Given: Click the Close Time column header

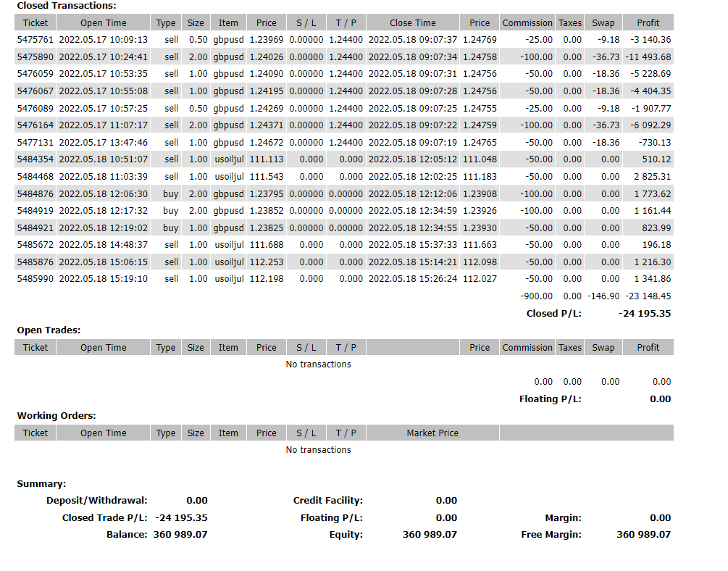Looking at the screenshot, I should pos(412,22).
